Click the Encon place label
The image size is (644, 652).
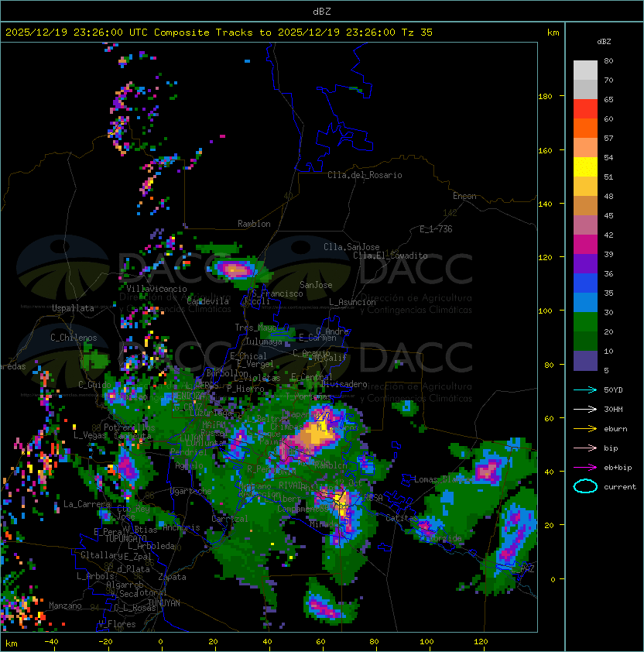tap(464, 196)
